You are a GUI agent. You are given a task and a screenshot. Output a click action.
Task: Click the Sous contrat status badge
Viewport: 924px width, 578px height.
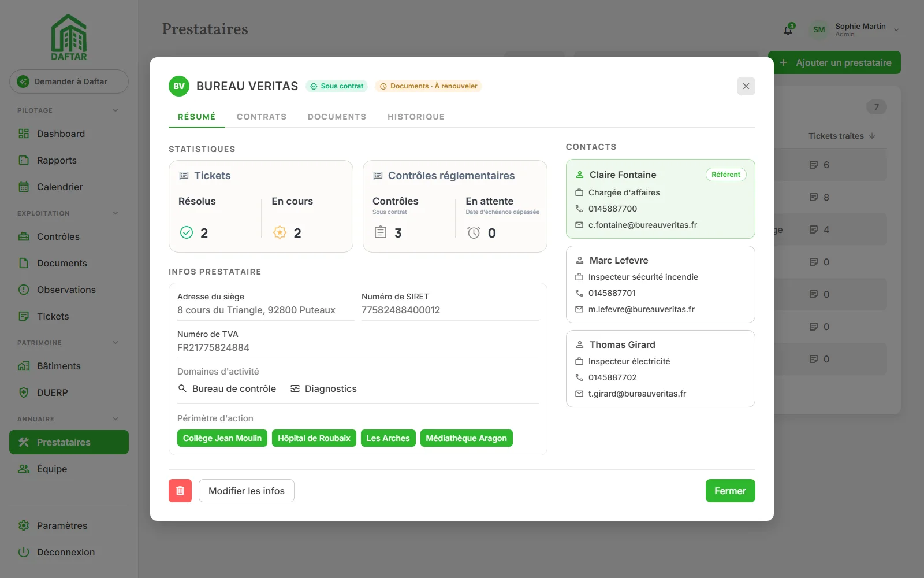[337, 86]
